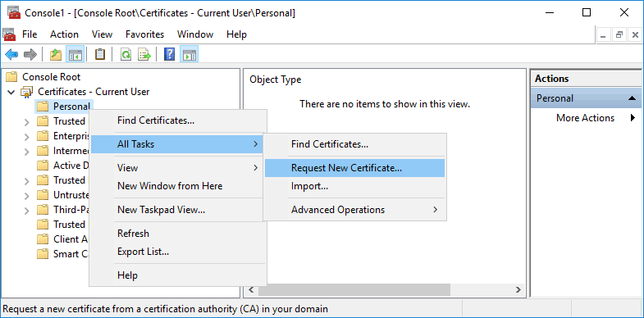Image resolution: width=644 pixels, height=318 pixels.
Task: Click the MMC document icon beside File menu
Action: [x=9, y=34]
